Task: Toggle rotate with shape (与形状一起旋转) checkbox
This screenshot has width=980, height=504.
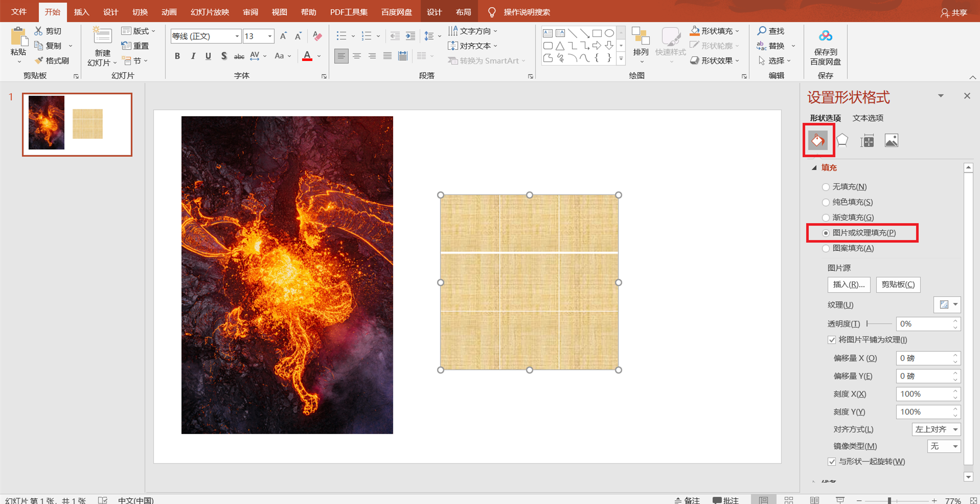Action: point(832,462)
